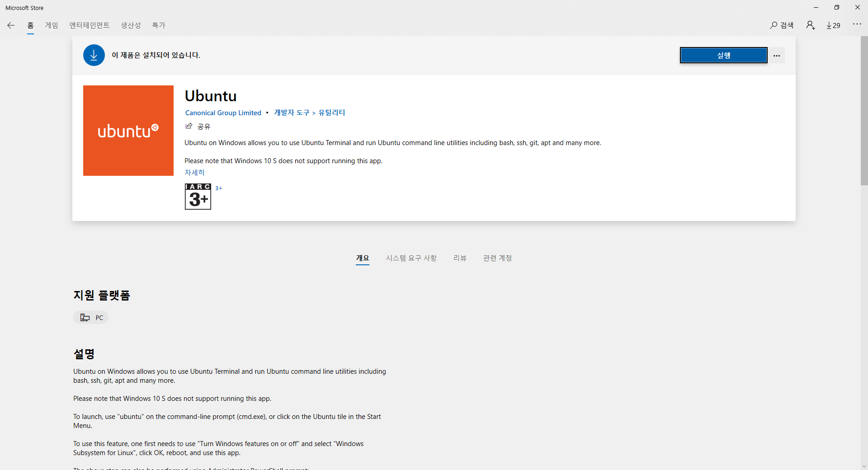Click the IARC 3+ rating badge
This screenshot has height=470, width=868.
198,197
